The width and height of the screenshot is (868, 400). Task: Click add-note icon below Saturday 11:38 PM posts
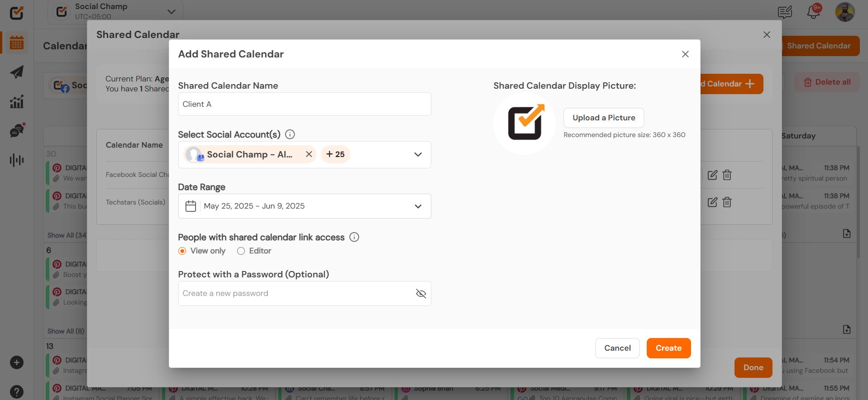847,233
